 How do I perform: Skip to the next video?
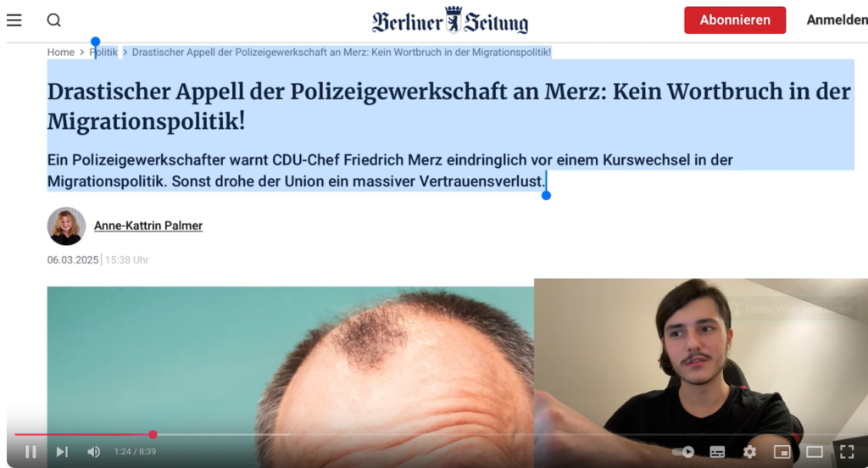pos(62,452)
